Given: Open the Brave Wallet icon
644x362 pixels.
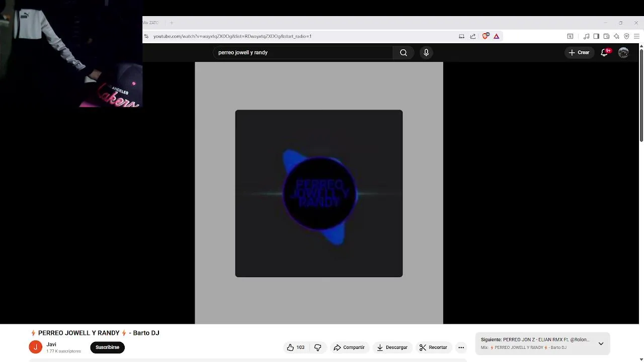Looking at the screenshot, I should [x=606, y=36].
